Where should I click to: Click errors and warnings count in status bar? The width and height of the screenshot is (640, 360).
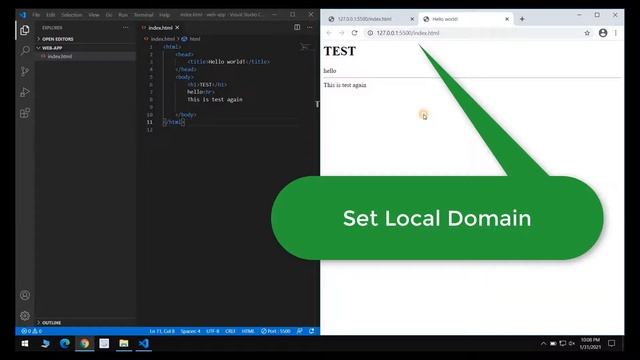tap(31, 331)
